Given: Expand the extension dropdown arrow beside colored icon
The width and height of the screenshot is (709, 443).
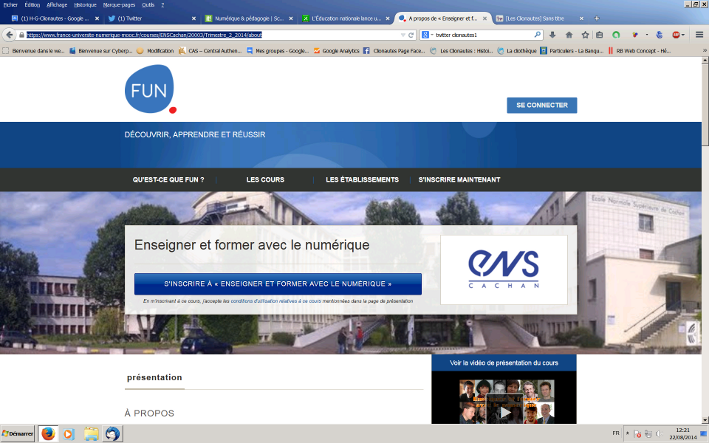Looking at the screenshot, I should [647, 35].
